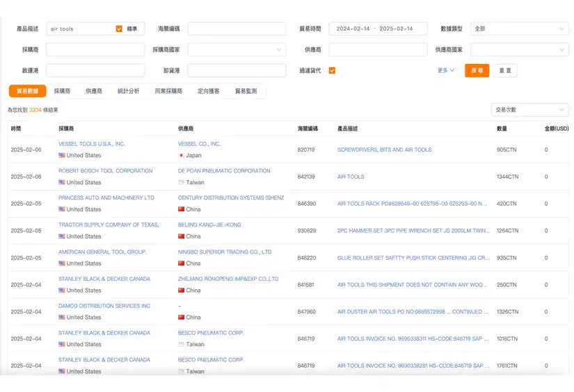Select the 貿易數據 tab
574x392 pixels.
click(27, 91)
